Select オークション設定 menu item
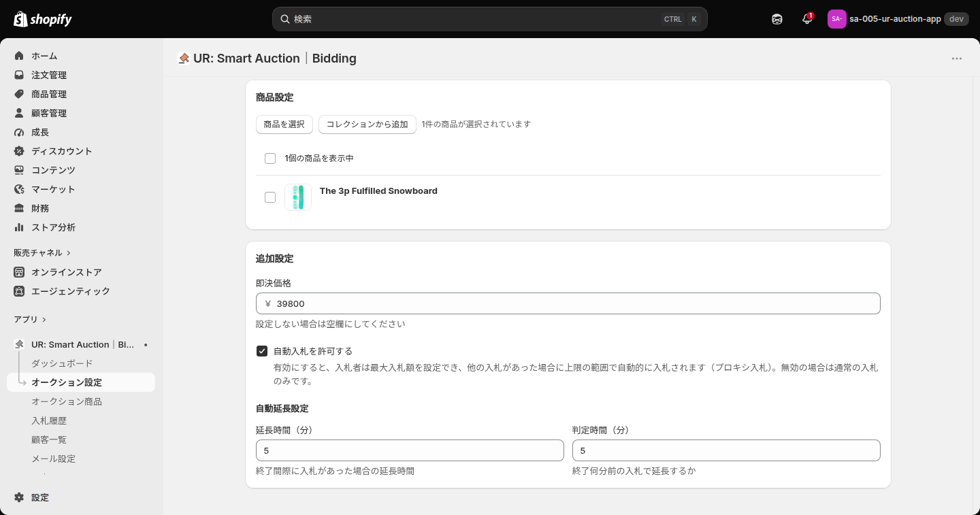The width and height of the screenshot is (980, 515). pyautogui.click(x=81, y=382)
